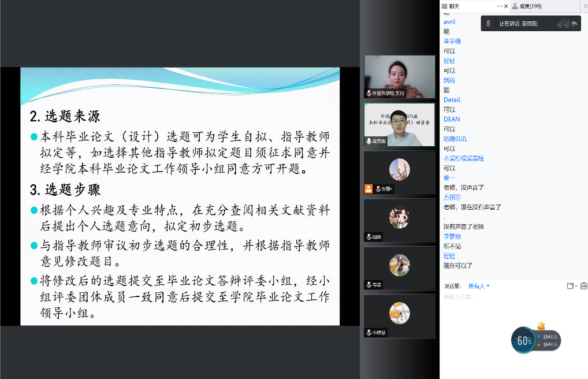The width and height of the screenshot is (588, 379).
Task: Click slide bullet starting 将修改后的选题提交
Action: pos(180,297)
